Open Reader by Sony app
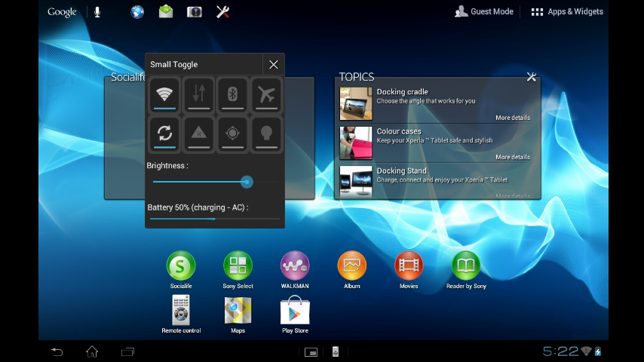The image size is (644, 362). [x=465, y=266]
